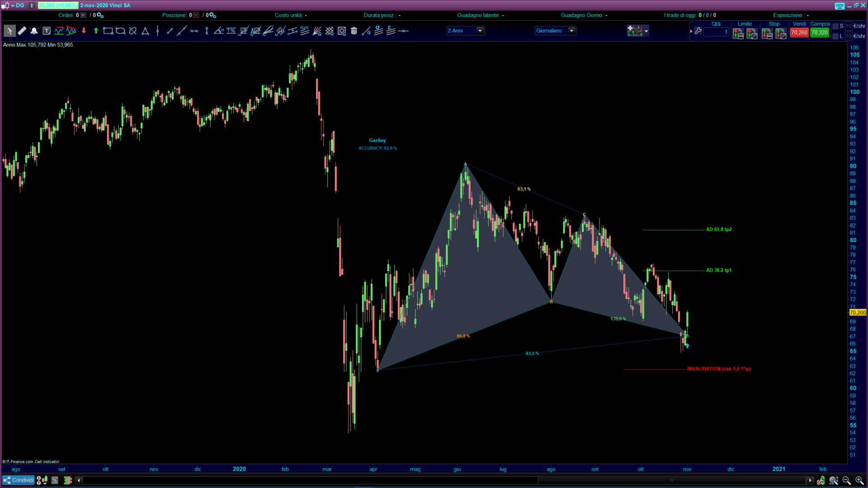Click the green up arrow tool

tap(96, 31)
